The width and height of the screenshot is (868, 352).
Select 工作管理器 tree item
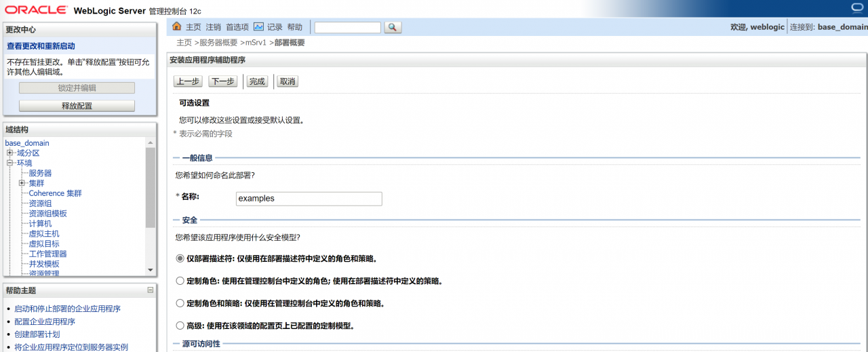click(47, 254)
